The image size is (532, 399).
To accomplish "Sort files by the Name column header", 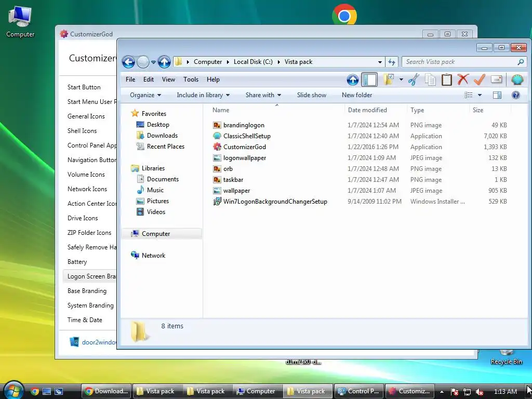I will (276, 110).
